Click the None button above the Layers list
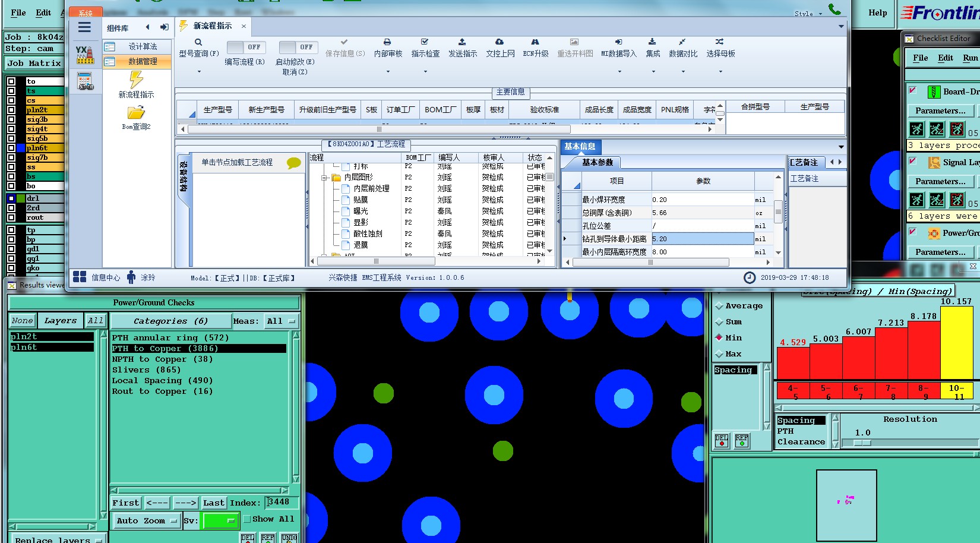980x543 pixels. 23,321
